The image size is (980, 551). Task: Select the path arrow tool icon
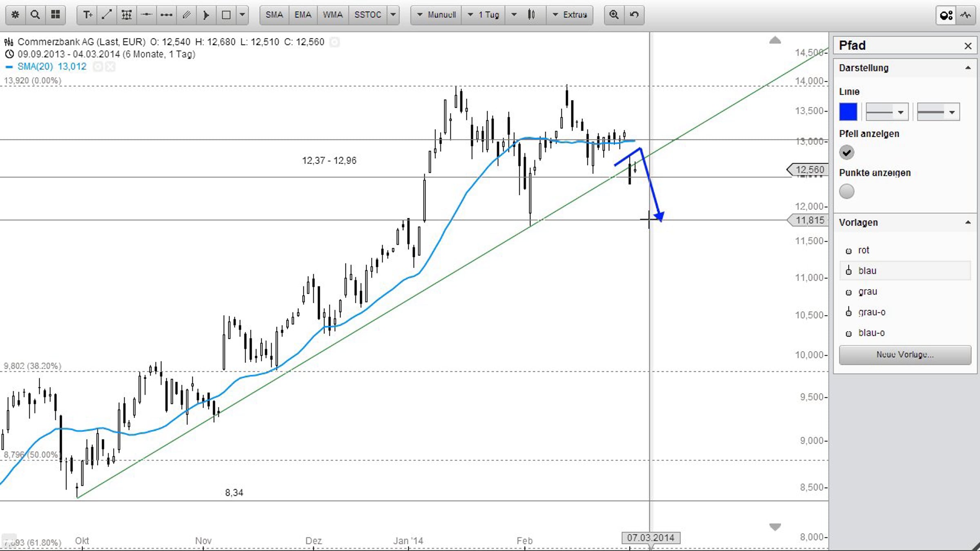(x=206, y=15)
